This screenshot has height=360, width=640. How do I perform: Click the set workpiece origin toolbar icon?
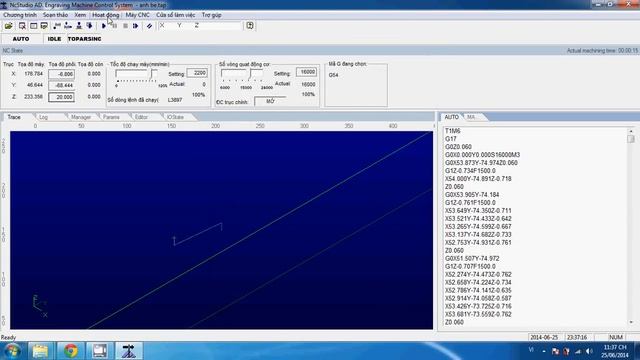57,26
